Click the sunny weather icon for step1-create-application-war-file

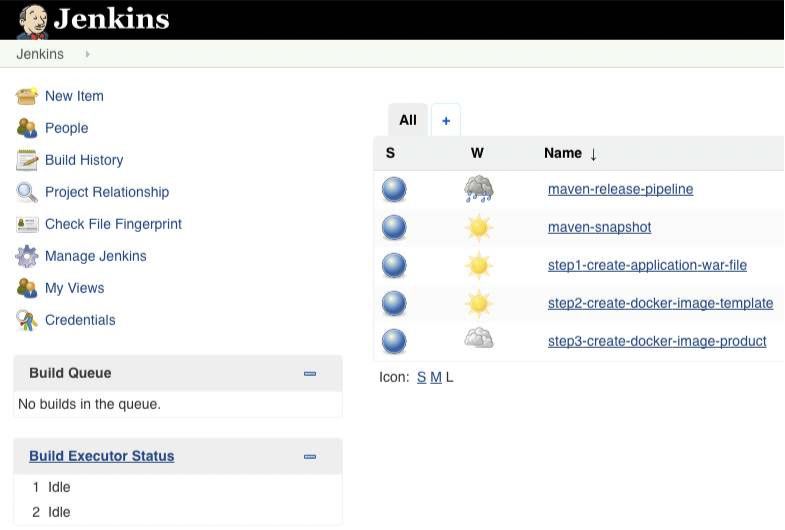[x=479, y=265]
